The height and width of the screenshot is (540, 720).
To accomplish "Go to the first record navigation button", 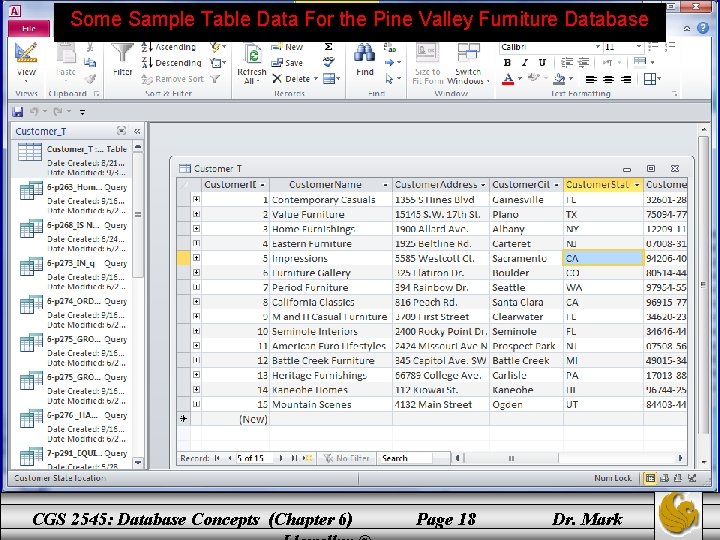I will click(x=217, y=458).
